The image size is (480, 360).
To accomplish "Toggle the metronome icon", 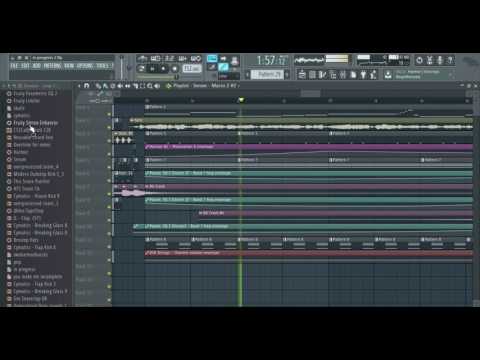I will (142, 59).
